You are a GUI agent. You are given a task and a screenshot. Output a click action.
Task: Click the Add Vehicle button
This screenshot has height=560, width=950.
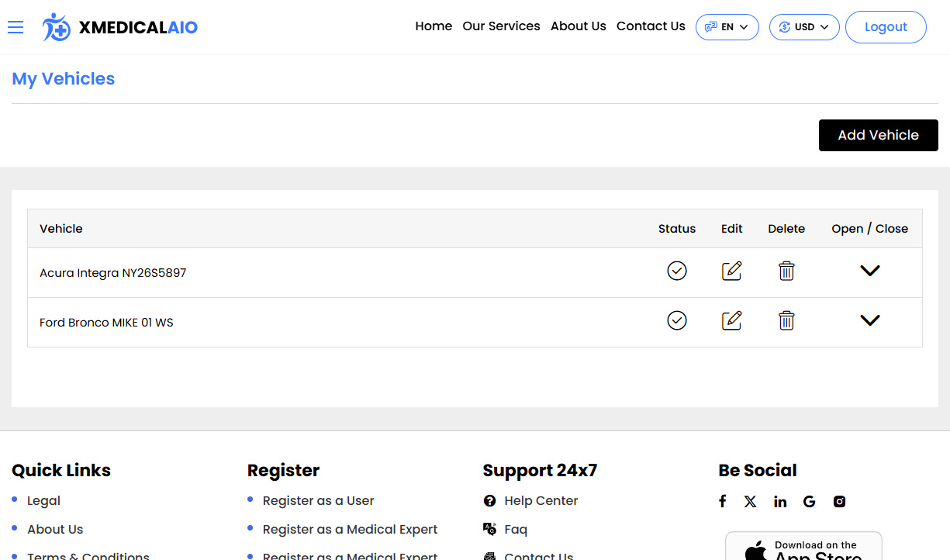click(878, 135)
